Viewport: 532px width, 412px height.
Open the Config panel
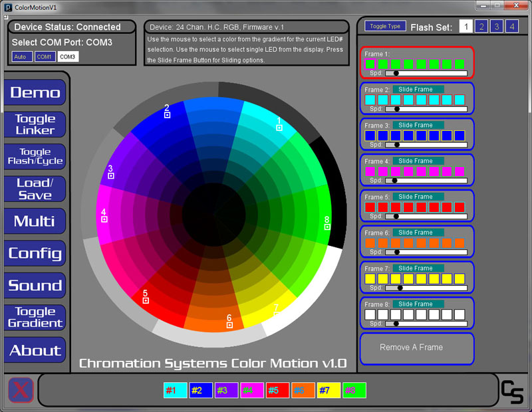[35, 253]
